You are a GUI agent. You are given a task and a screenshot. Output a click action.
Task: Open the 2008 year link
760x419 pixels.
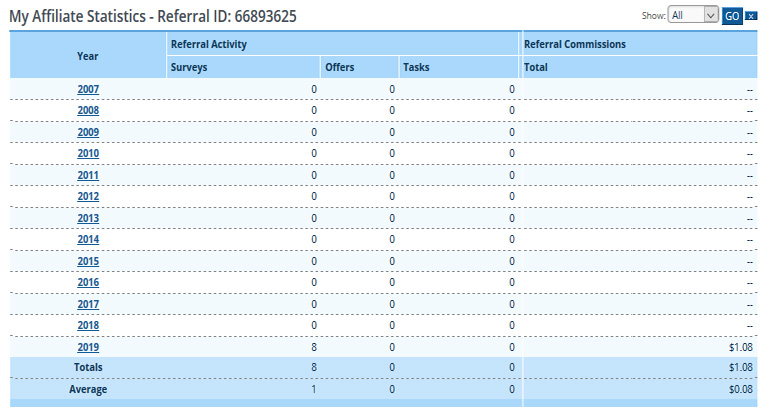[88, 110]
